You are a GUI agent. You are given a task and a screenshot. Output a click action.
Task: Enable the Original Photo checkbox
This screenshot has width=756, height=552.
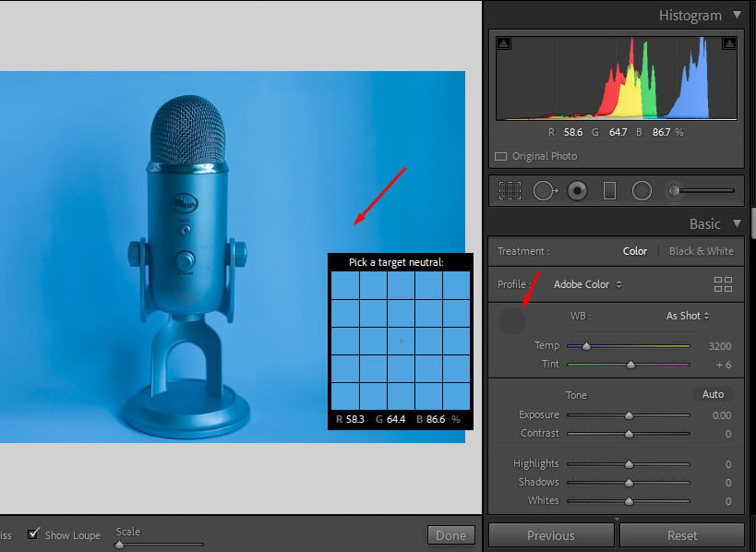pyautogui.click(x=501, y=156)
